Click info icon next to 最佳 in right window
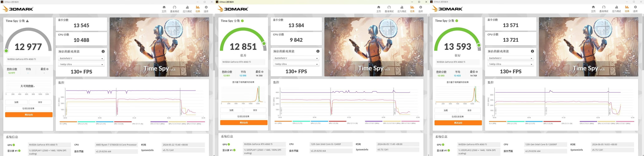This screenshot has width=644, height=156. (x=477, y=72)
